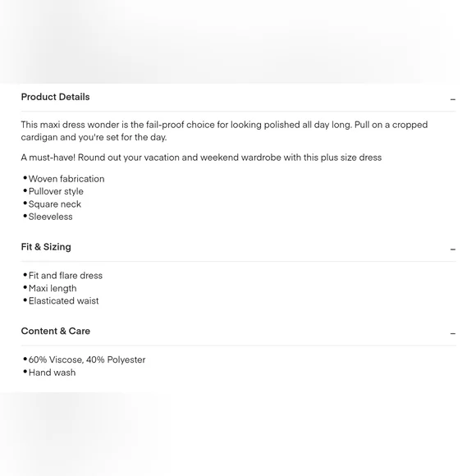
Task: Select the 'Square neck' bullet item
Action: tap(55, 204)
